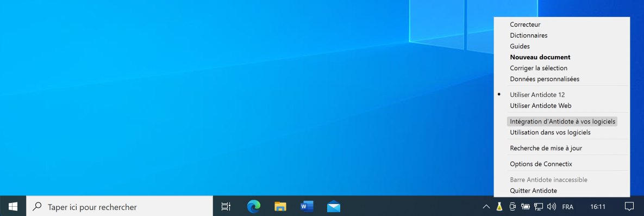
Task: Open the Windows Start menu
Action: tap(12, 206)
